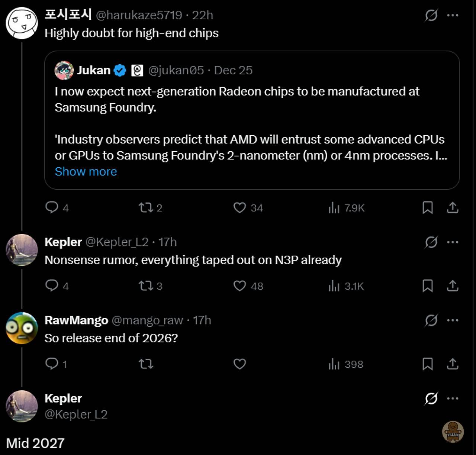Share the 포시포시 post
Screen dimensions: 476x455
(452, 207)
